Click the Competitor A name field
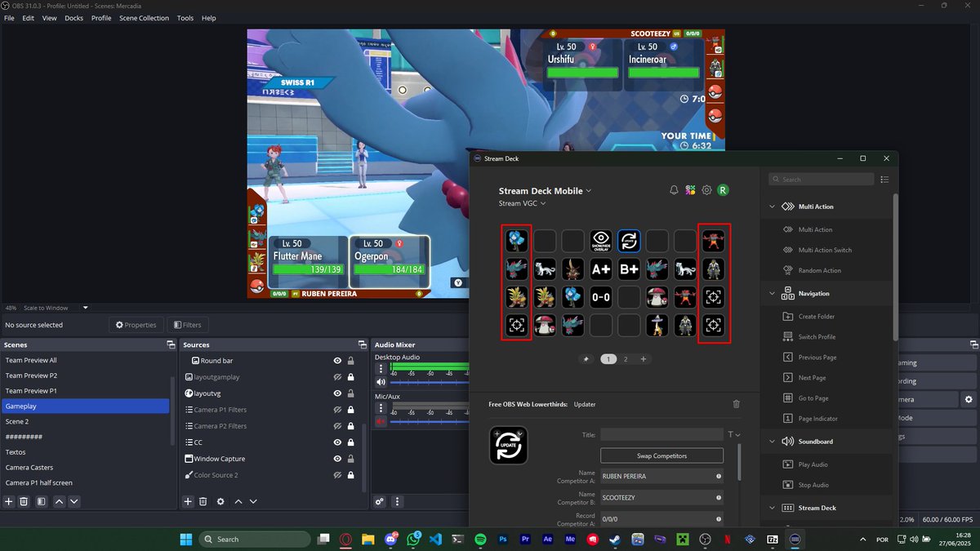Screen dimensions: 980x551 (661, 476)
